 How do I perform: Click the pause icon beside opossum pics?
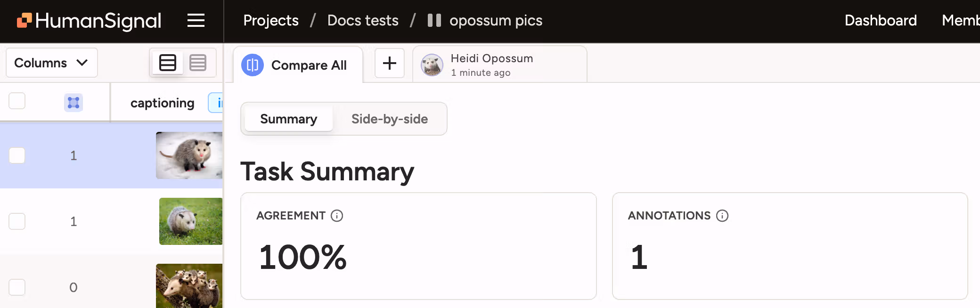[433, 20]
